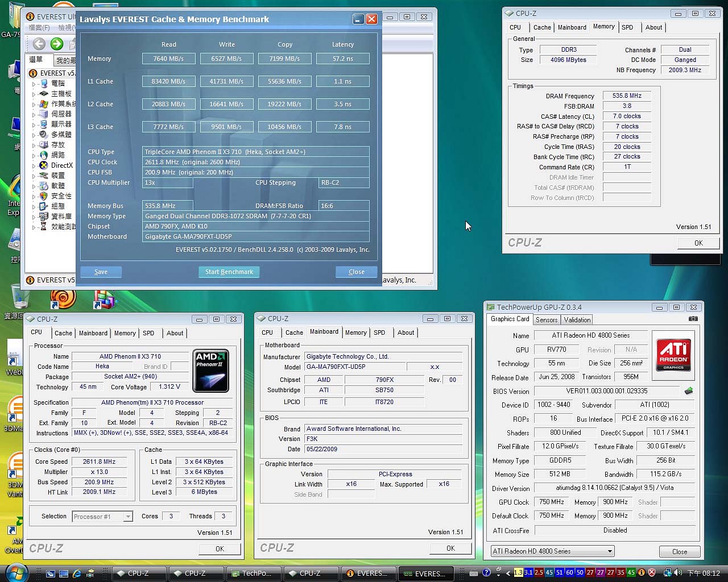Image resolution: width=728 pixels, height=582 pixels.
Task: Select the 多媒體 speaker icon in EVEREST tree
Action: [44, 135]
